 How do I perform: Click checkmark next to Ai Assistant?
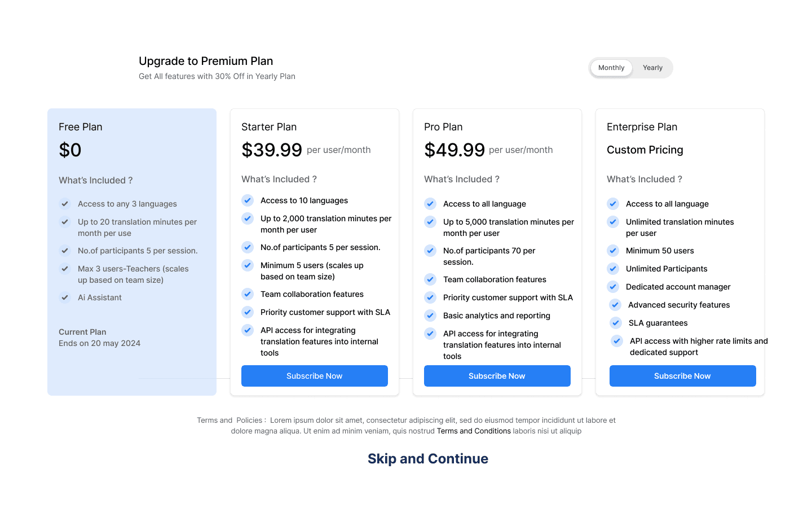coord(65,297)
